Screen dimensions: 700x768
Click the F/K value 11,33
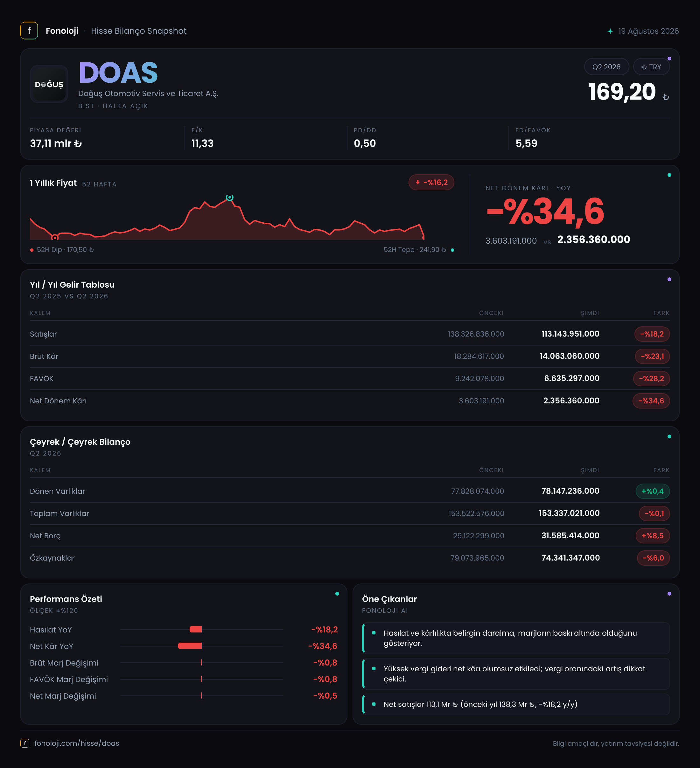tap(202, 143)
